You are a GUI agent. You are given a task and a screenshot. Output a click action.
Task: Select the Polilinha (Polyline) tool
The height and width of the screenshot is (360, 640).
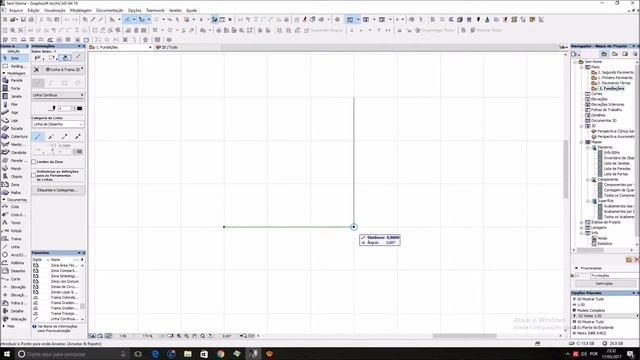(14, 263)
